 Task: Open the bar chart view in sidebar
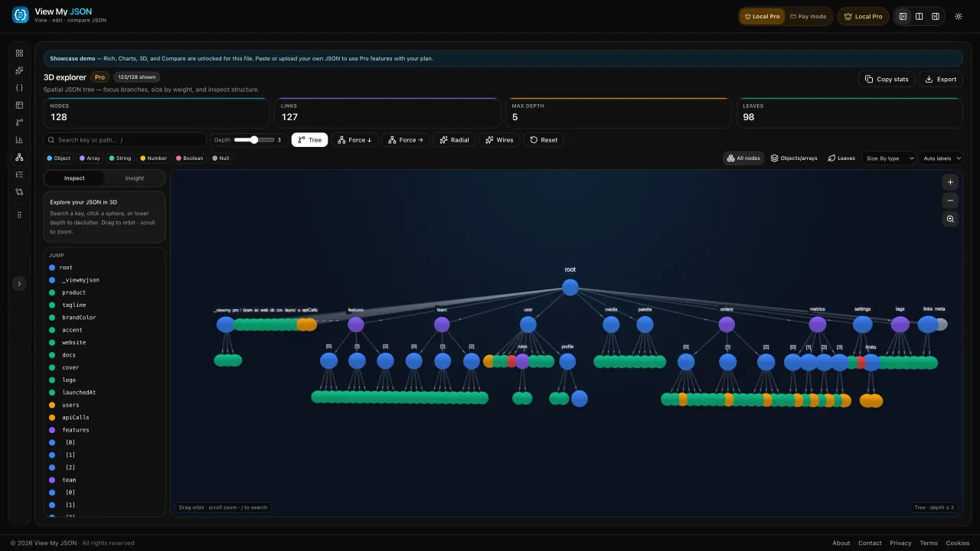(x=19, y=139)
